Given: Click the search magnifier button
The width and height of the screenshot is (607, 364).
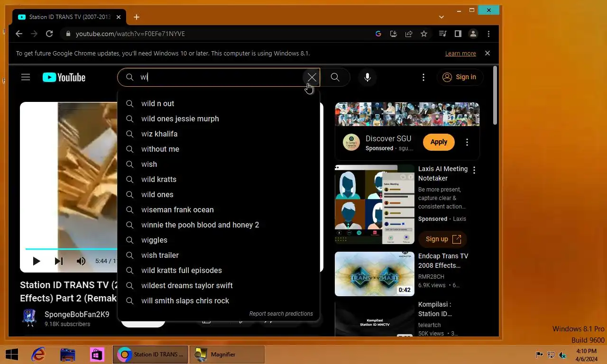Looking at the screenshot, I should (335, 77).
